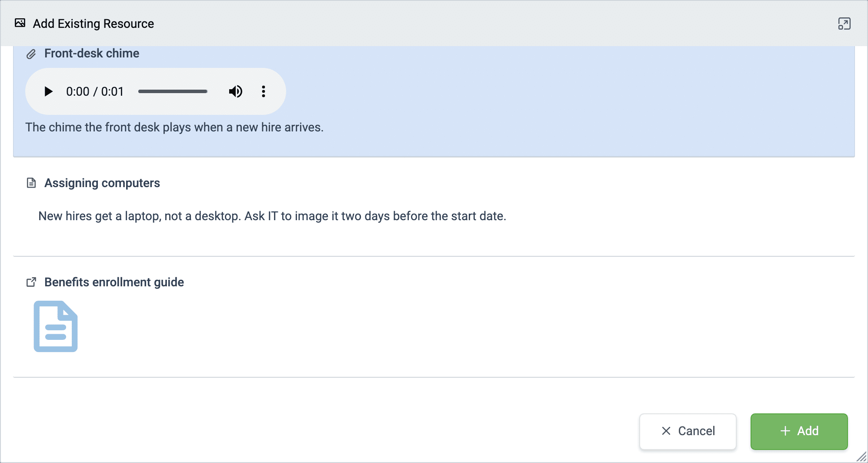Screen dimensions: 868x463
Task: Click the paperclip icon beside Front-desk chime
Action: pos(31,54)
